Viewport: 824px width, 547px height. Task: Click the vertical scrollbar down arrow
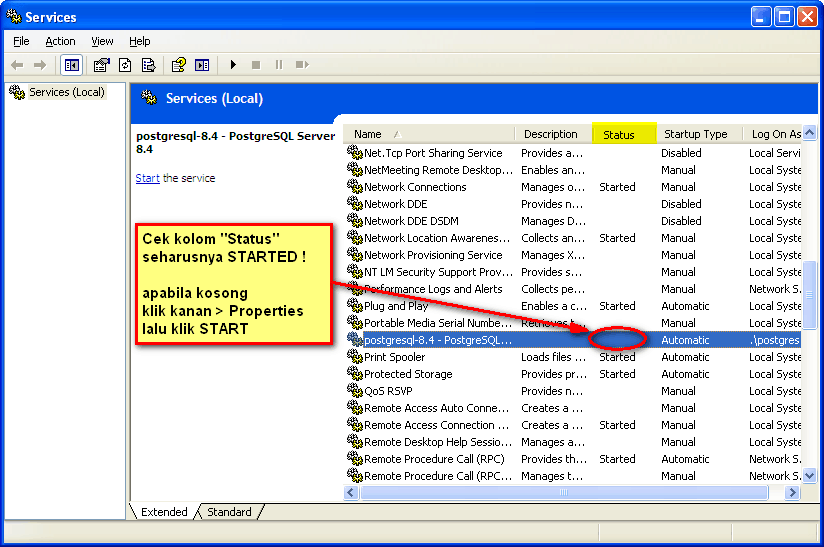[810, 476]
